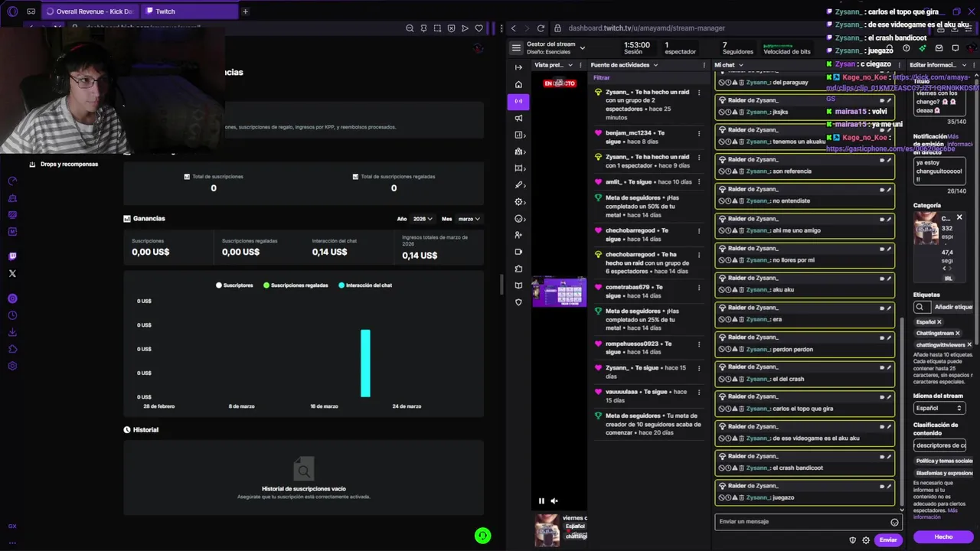Expand the Mi chat panel dropdown

click(x=740, y=65)
